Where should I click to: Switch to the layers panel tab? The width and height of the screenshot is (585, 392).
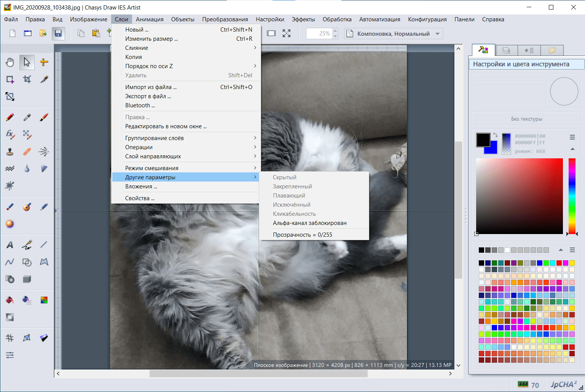(x=506, y=50)
